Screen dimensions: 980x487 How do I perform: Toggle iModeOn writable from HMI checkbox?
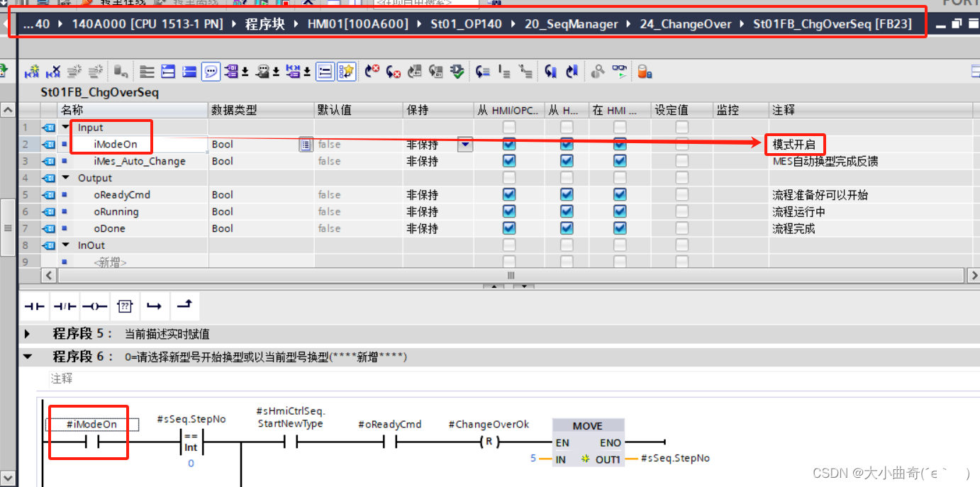pyautogui.click(x=567, y=144)
